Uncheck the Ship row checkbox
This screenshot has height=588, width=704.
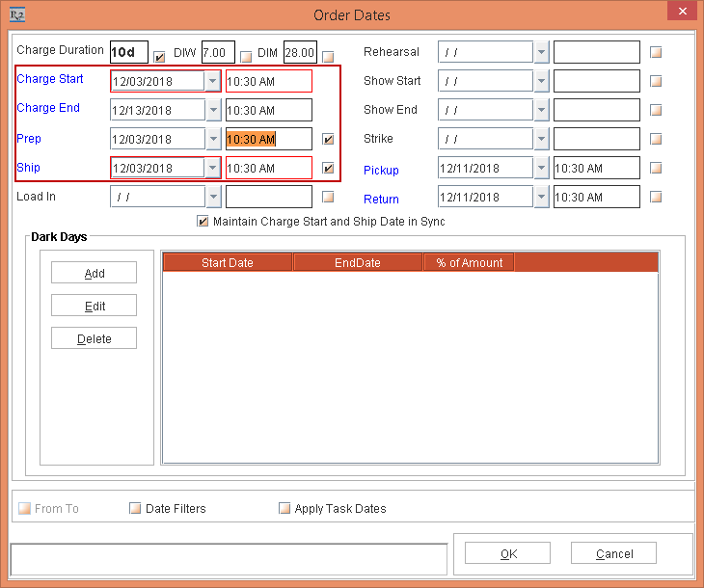coord(329,168)
